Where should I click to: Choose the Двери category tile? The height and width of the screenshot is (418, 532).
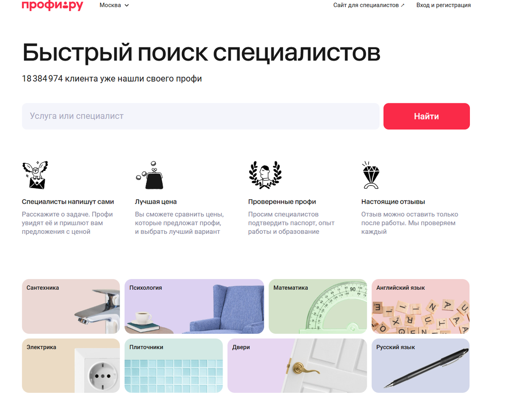point(297,366)
